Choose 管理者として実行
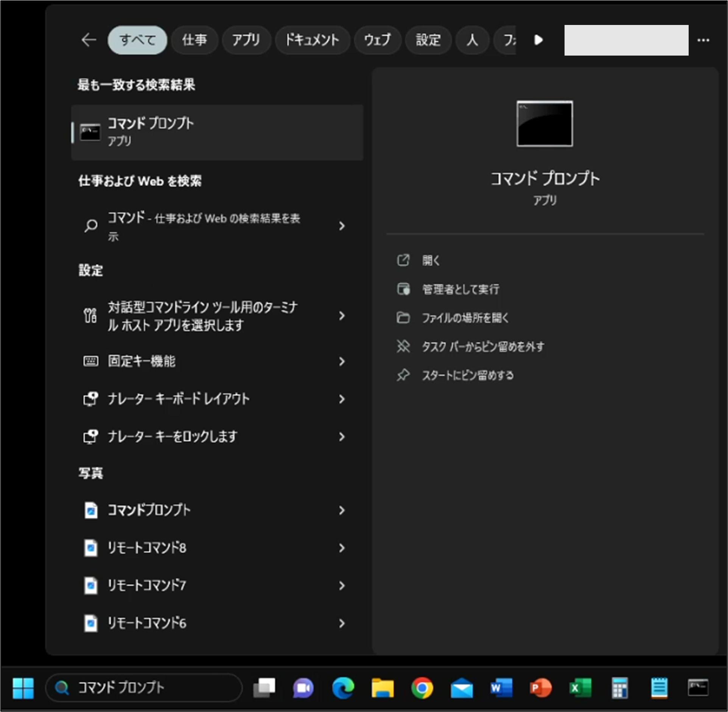This screenshot has width=728, height=712. (x=460, y=289)
